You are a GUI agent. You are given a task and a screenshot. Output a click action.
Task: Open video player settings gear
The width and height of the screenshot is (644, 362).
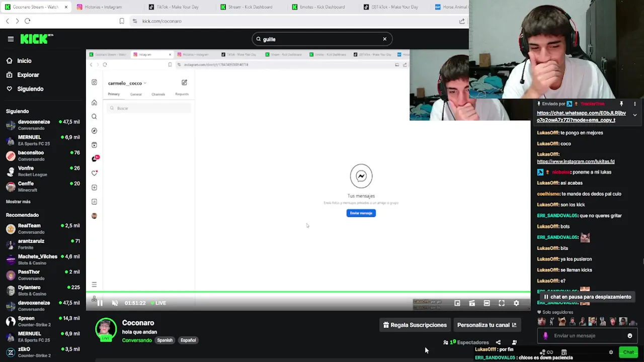click(516, 303)
